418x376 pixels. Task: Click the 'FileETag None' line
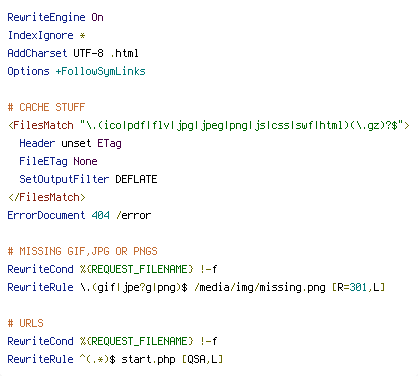(x=58, y=161)
